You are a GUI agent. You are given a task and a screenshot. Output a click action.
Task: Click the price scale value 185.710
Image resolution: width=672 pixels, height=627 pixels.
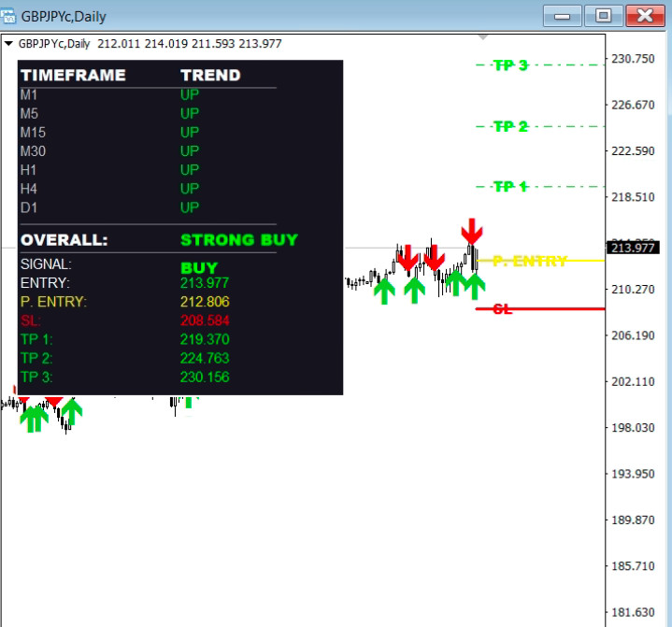pyautogui.click(x=633, y=566)
